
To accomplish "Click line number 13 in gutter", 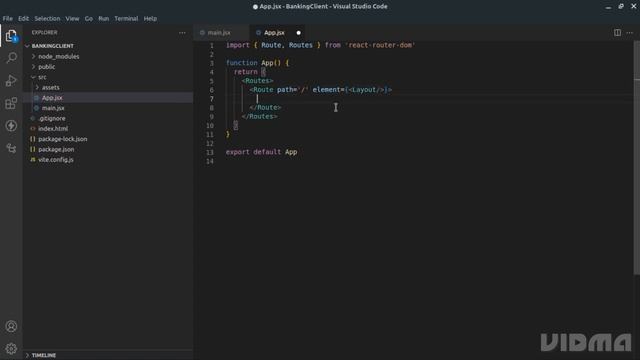I will pos(210,152).
